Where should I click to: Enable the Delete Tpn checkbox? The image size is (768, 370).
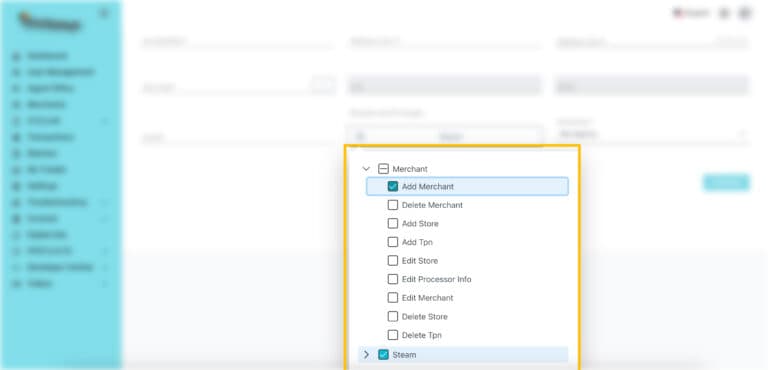[x=393, y=335]
